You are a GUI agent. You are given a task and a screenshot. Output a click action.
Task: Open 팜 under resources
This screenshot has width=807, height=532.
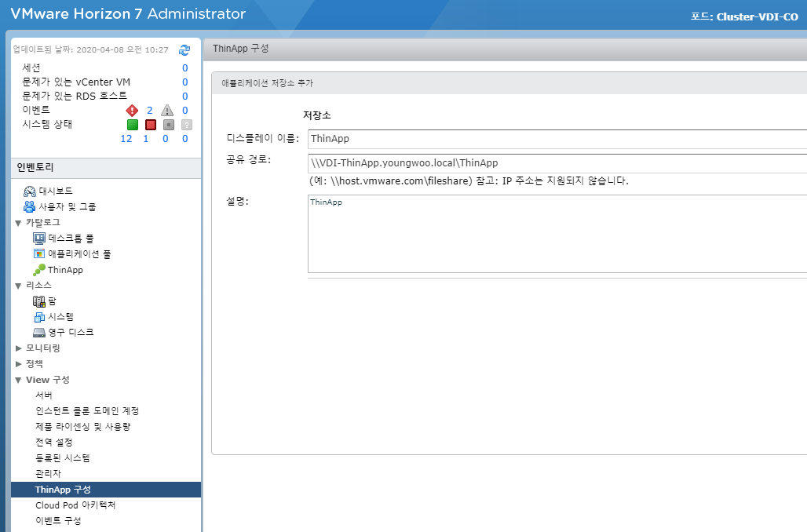[x=52, y=301]
